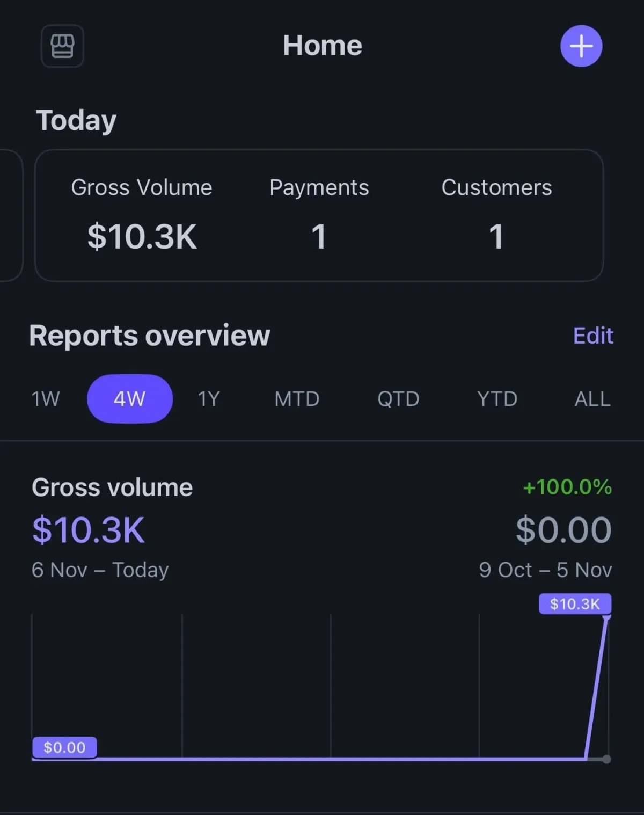Open the Gross volume report title
644x815 pixels.
coord(112,487)
